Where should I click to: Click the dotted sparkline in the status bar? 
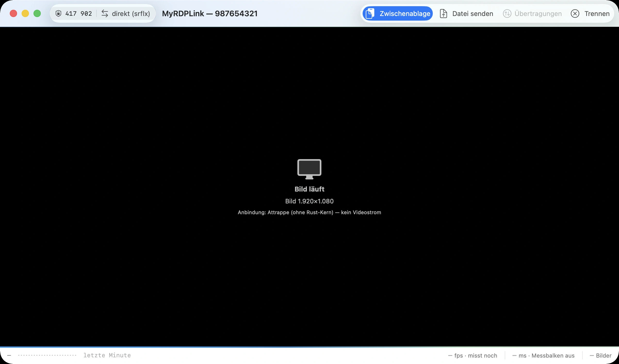(x=47, y=355)
